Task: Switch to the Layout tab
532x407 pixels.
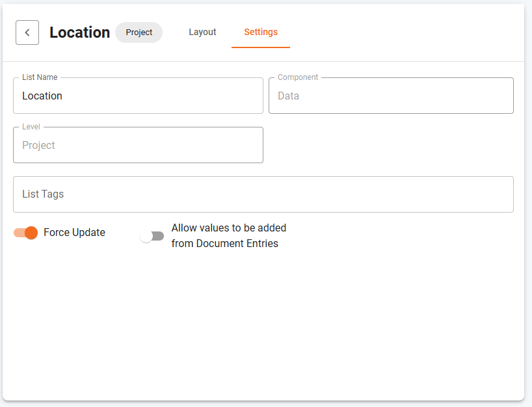Action: (202, 33)
